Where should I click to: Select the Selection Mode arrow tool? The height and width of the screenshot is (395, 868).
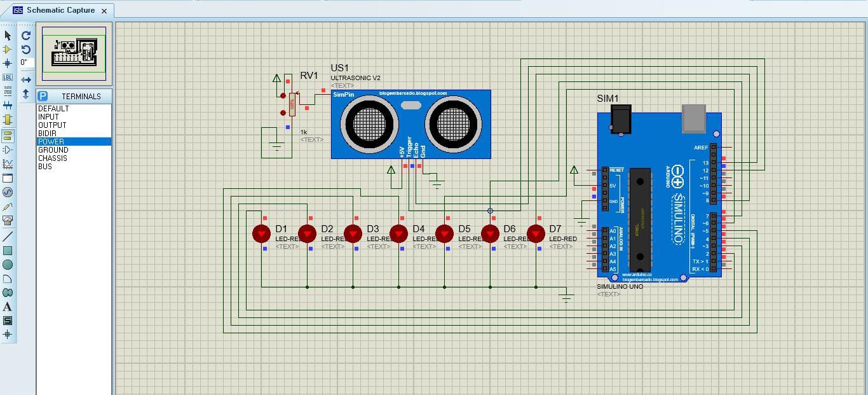click(8, 36)
